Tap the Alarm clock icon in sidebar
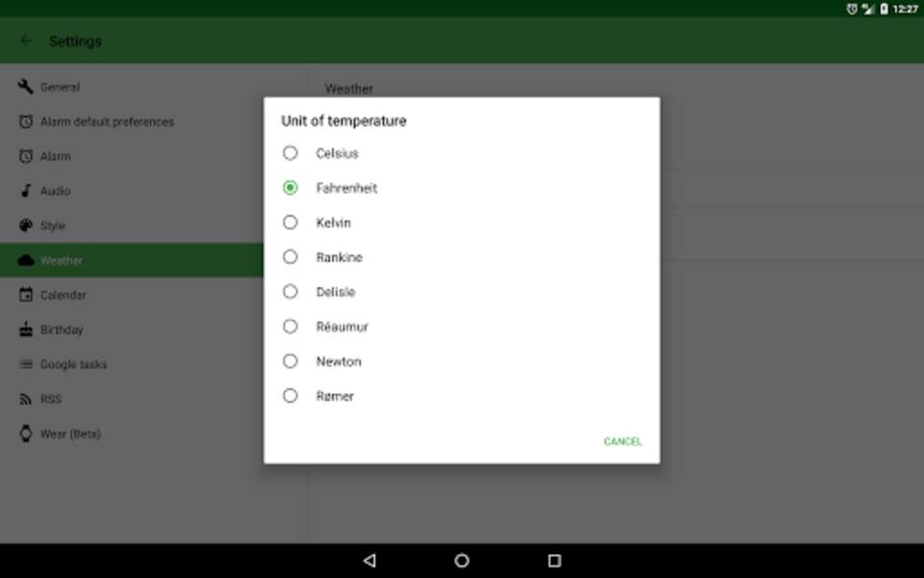 [x=25, y=156]
